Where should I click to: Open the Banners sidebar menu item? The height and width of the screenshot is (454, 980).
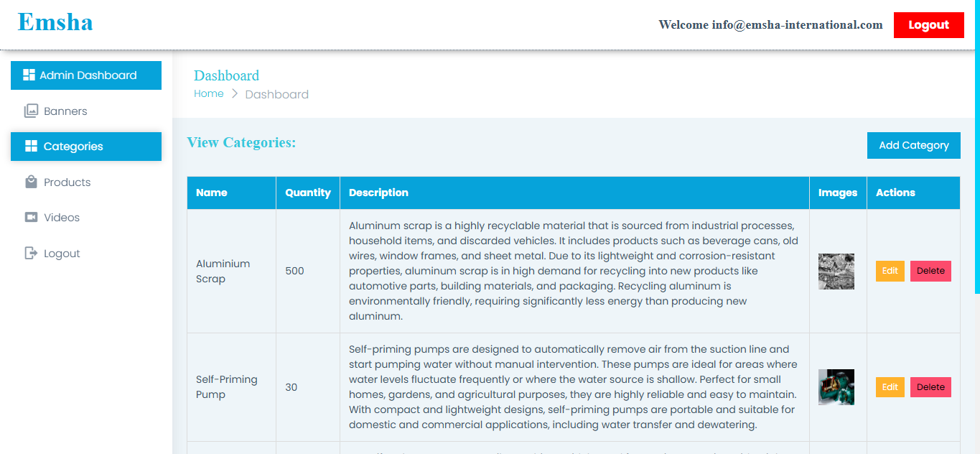coord(65,111)
